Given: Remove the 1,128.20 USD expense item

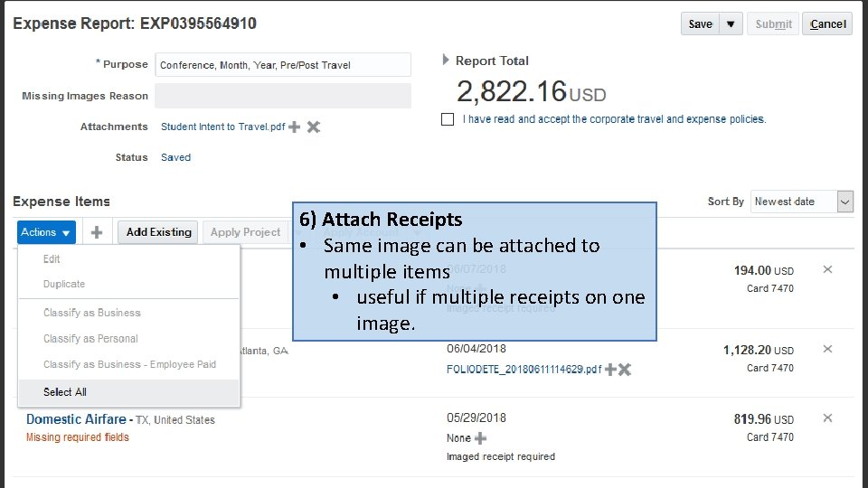Looking at the screenshot, I should 827,349.
